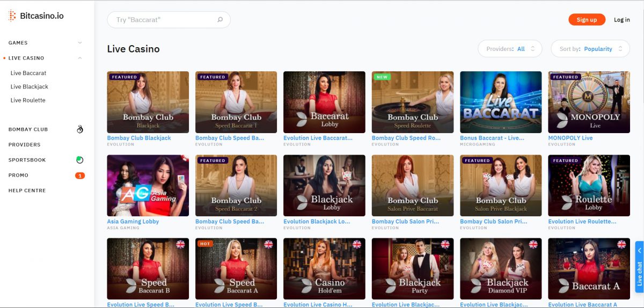644x308 pixels.
Task: Open the Asia Gaming thumbnail
Action: pos(148,186)
